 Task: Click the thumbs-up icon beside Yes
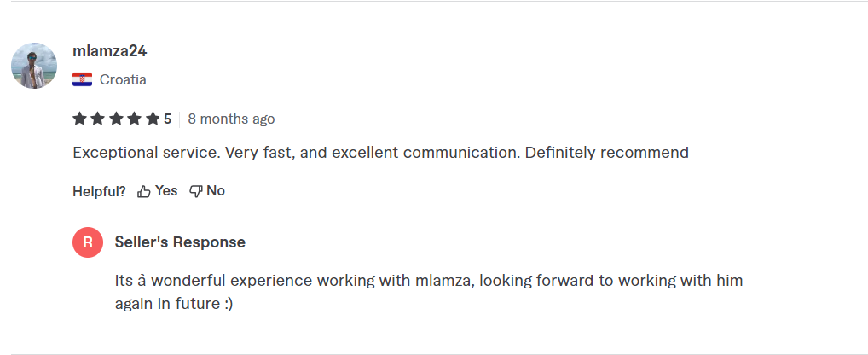[x=144, y=191]
